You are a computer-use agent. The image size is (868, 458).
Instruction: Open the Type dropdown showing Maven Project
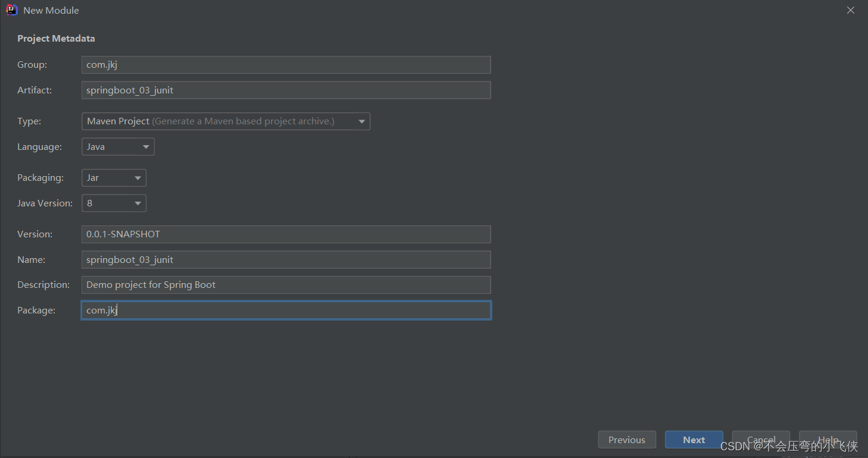point(226,121)
